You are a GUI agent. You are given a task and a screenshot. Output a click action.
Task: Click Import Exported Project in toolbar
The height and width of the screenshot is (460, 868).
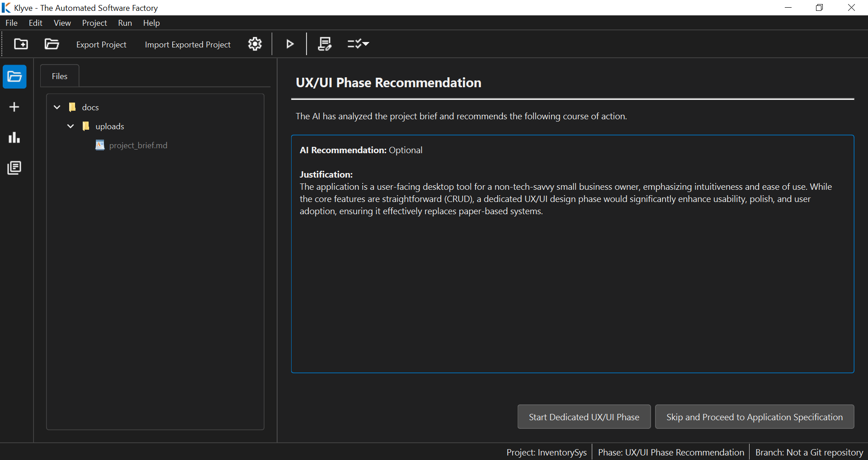(188, 44)
